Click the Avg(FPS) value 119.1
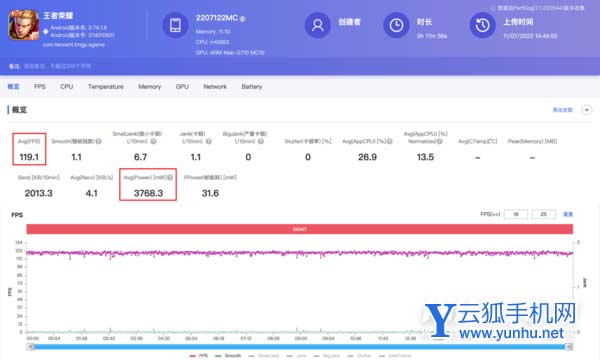The image size is (600, 360). point(29,157)
